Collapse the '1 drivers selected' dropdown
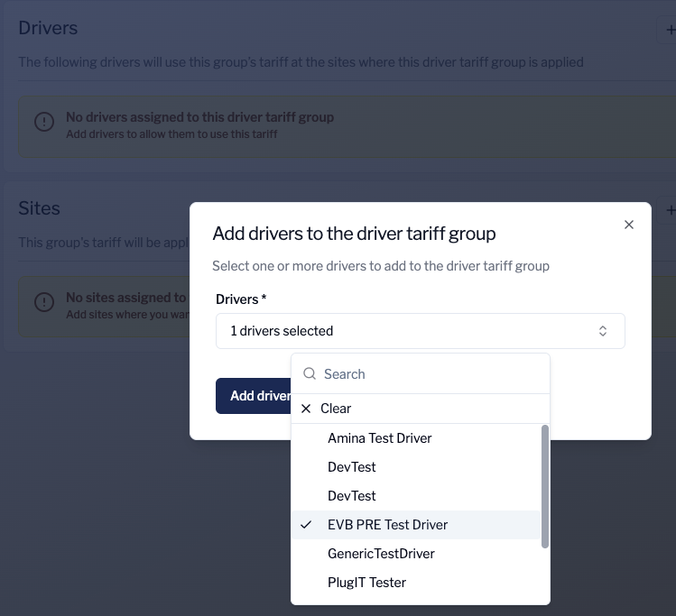 click(420, 331)
